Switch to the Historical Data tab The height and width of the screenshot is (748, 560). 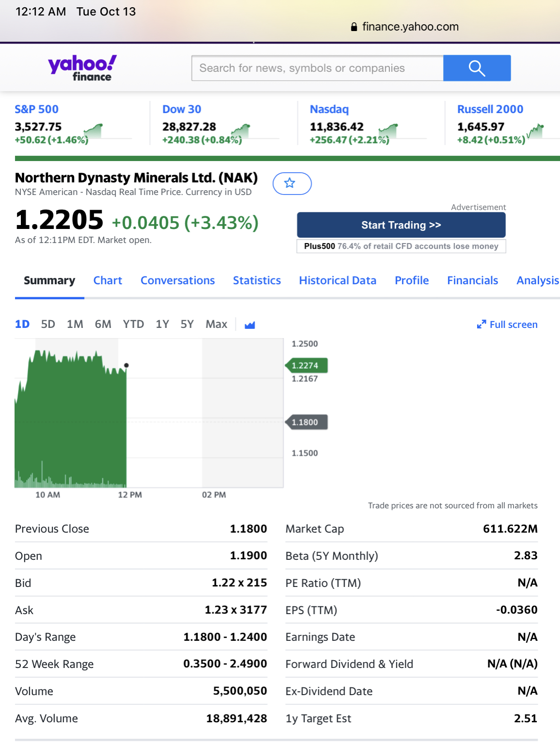tap(337, 280)
